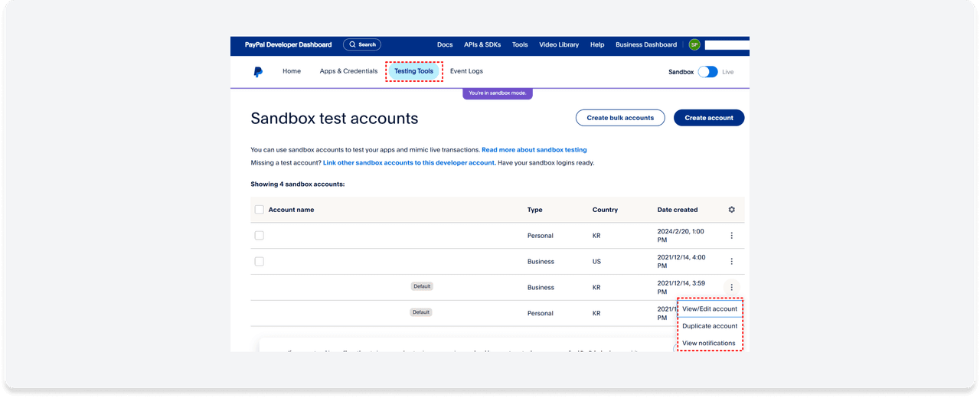
Task: Select the checkbox for US Business account row
Action: coord(259,262)
